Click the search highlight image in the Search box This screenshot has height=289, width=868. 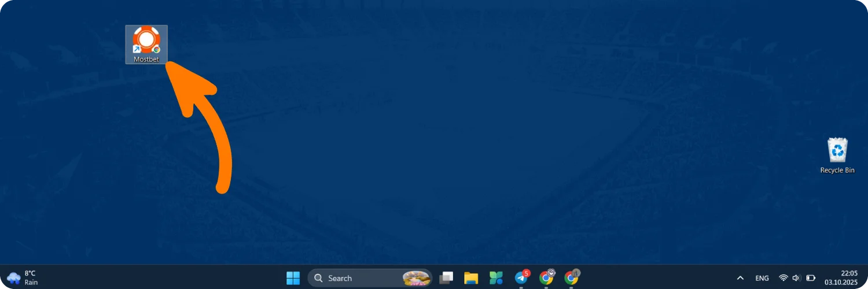point(417,278)
